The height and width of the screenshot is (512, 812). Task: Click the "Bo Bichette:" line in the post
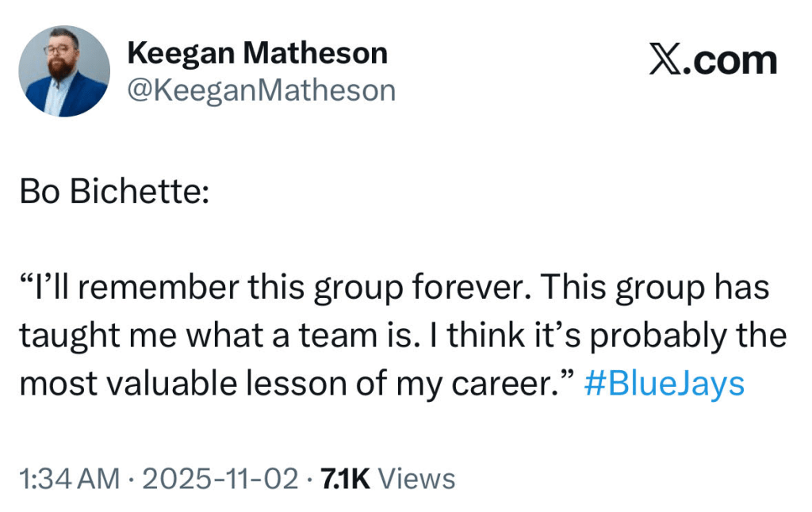pyautogui.click(x=114, y=193)
